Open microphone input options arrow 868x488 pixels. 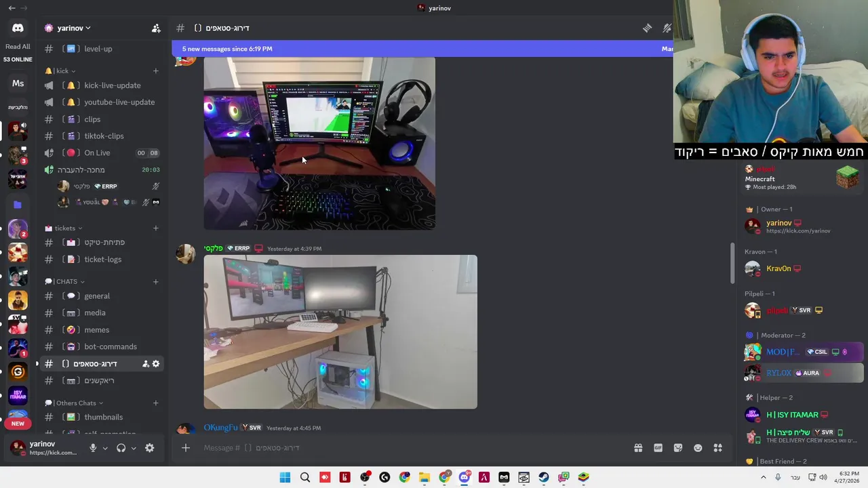pos(105,448)
